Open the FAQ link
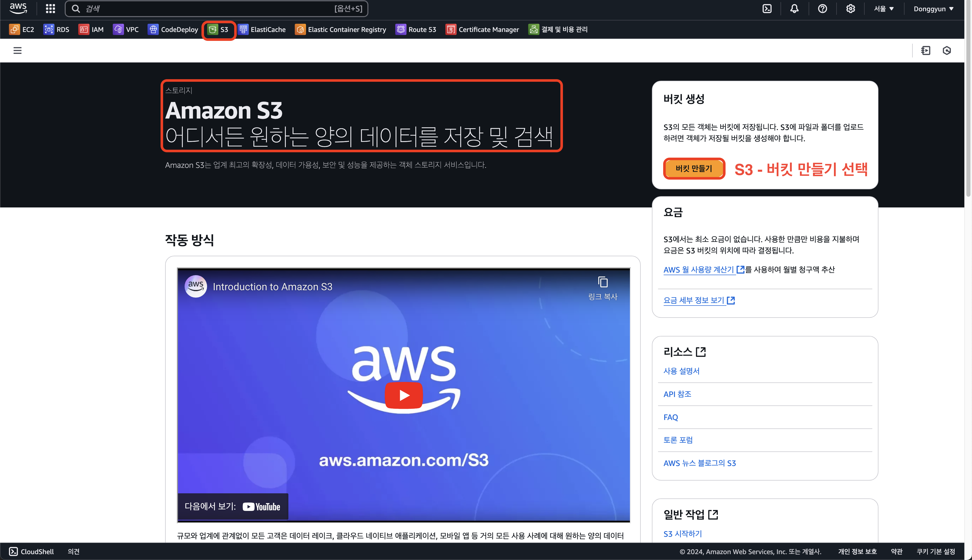 point(671,417)
